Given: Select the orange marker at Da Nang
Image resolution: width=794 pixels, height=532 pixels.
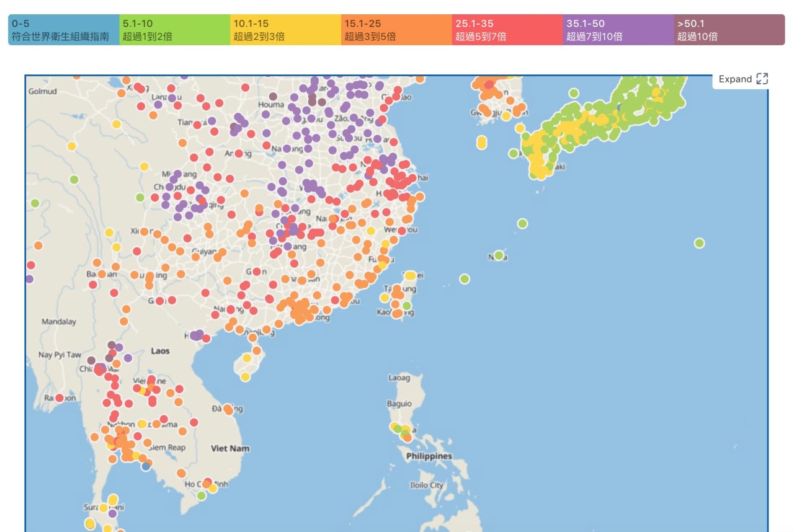Looking at the screenshot, I should (228, 409).
